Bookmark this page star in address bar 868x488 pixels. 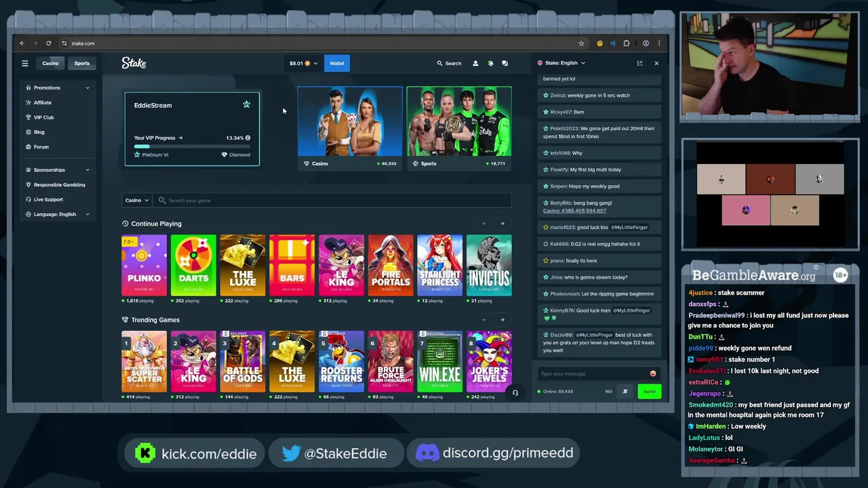point(581,43)
